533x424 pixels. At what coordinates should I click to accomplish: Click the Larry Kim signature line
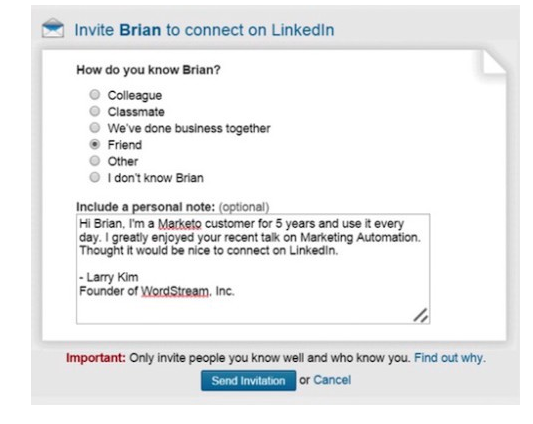109,277
